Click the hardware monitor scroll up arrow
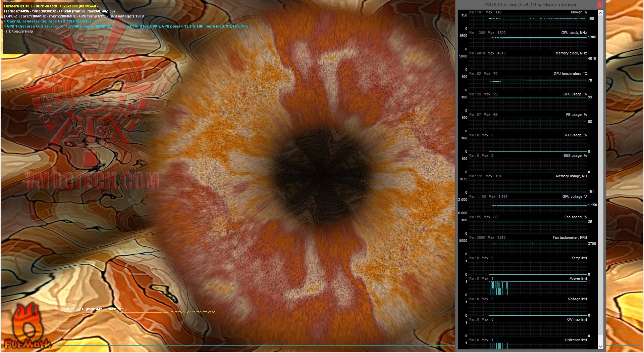644x353 pixels. pos(600,13)
